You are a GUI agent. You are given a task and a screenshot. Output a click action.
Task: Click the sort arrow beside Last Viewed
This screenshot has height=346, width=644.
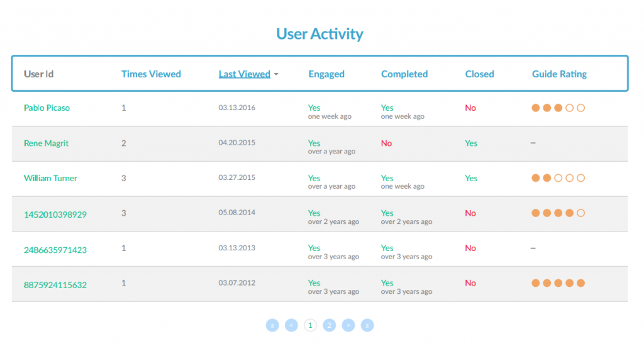[276, 74]
